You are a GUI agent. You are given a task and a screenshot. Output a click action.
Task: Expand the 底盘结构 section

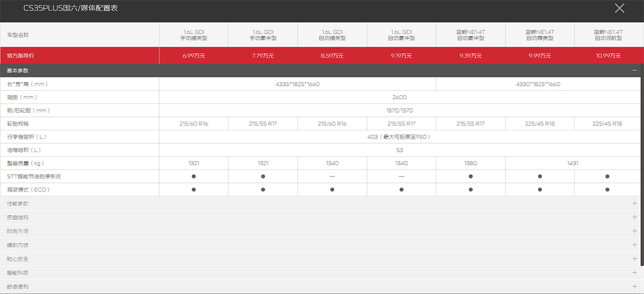point(634,217)
